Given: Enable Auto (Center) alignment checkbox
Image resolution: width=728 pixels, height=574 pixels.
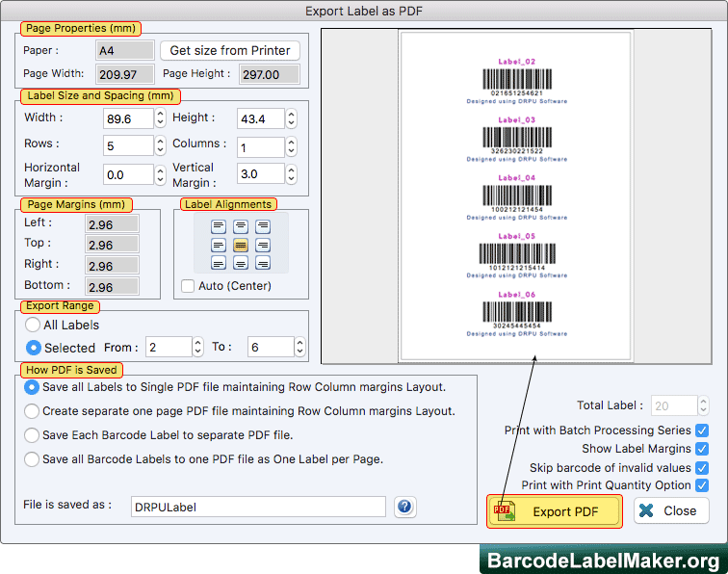Looking at the screenshot, I should (x=188, y=286).
